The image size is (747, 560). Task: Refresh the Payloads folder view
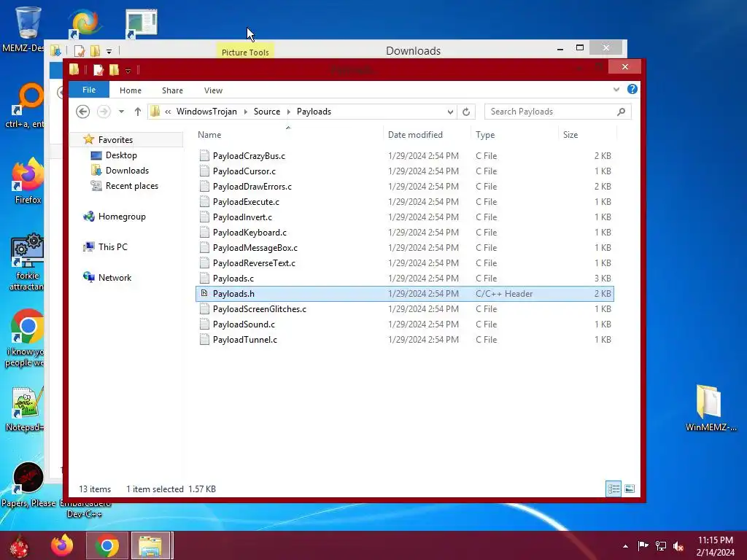pyautogui.click(x=466, y=112)
